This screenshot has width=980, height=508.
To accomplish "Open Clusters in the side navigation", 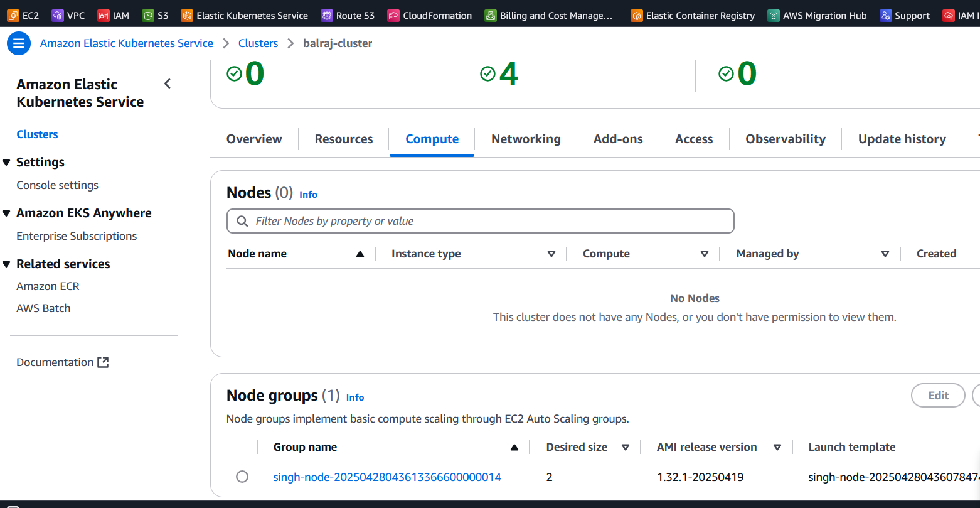I will pyautogui.click(x=37, y=134).
